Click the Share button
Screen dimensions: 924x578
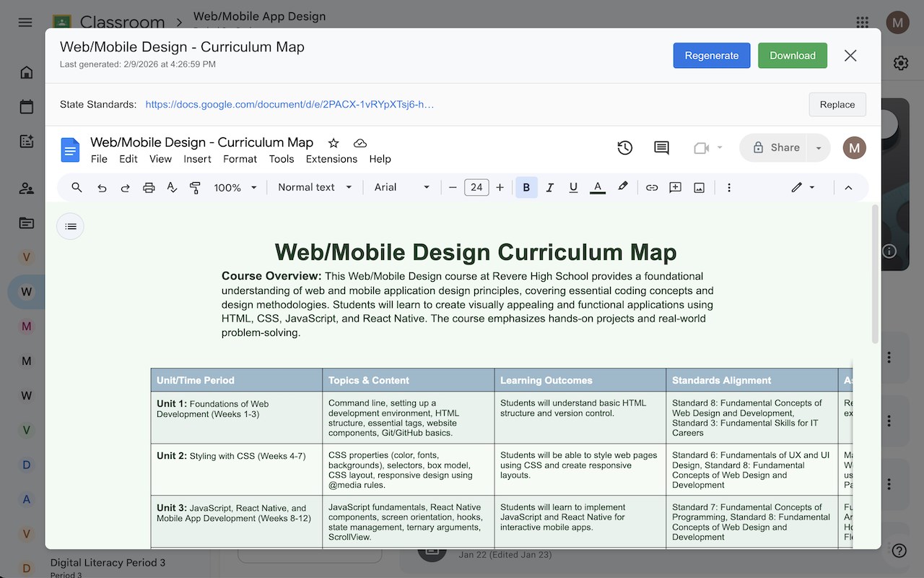775,147
